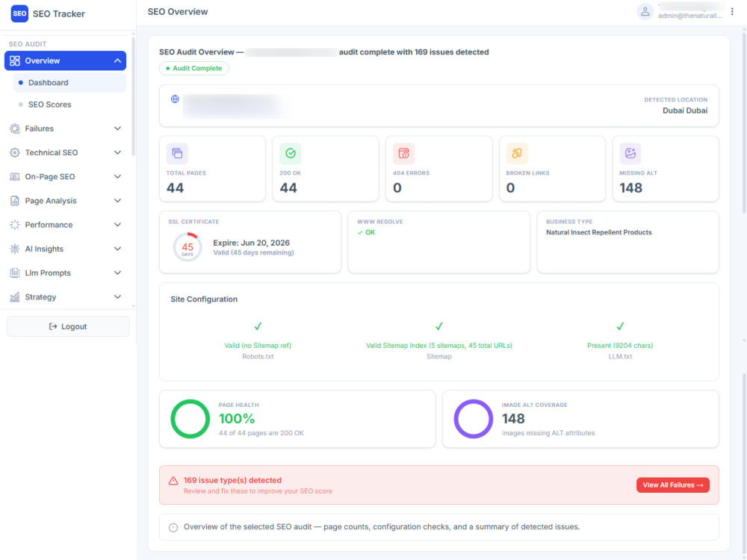Viewport: 747px width, 560px height.
Task: Click the globe icon by site URL
Action: tap(175, 99)
